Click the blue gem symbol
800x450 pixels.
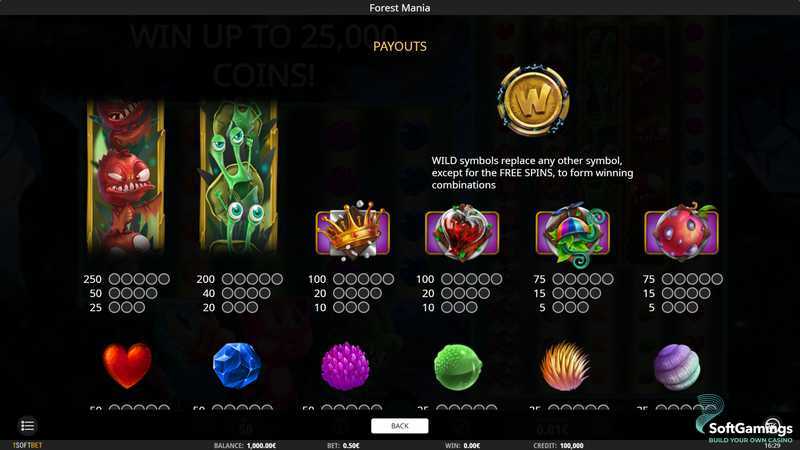(237, 365)
